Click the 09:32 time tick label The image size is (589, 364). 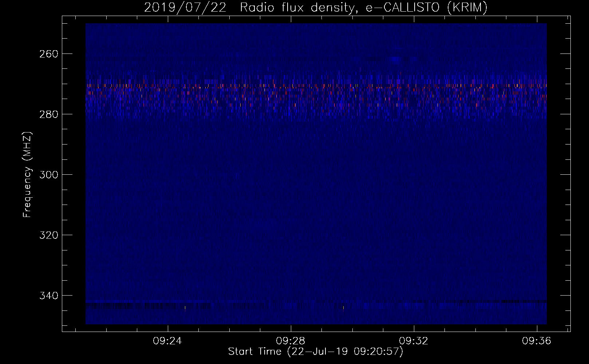tap(414, 341)
